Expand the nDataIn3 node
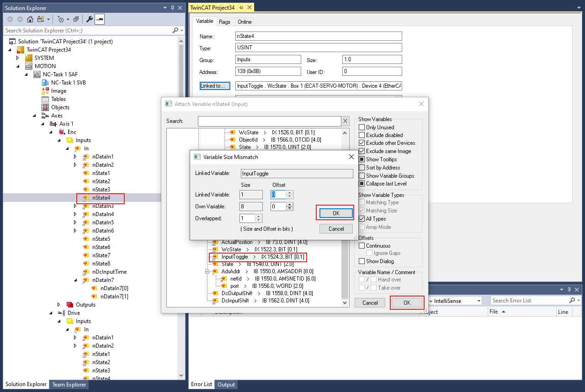This screenshot has width=585, height=392. (75, 206)
